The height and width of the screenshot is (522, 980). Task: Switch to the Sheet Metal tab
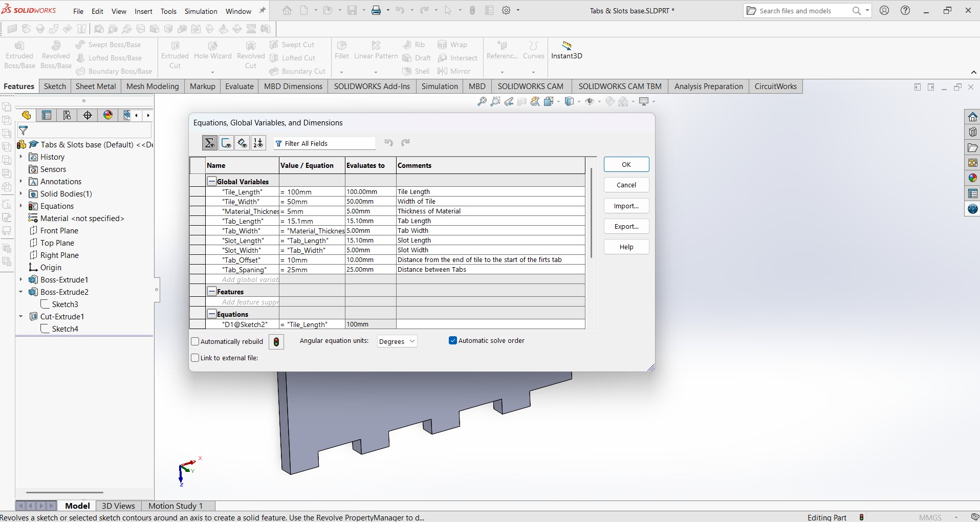(96, 86)
